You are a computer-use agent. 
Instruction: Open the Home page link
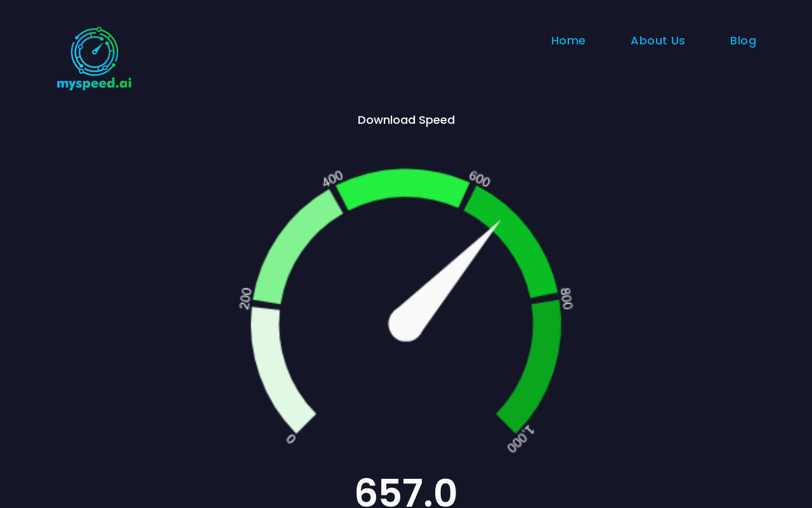(568, 41)
